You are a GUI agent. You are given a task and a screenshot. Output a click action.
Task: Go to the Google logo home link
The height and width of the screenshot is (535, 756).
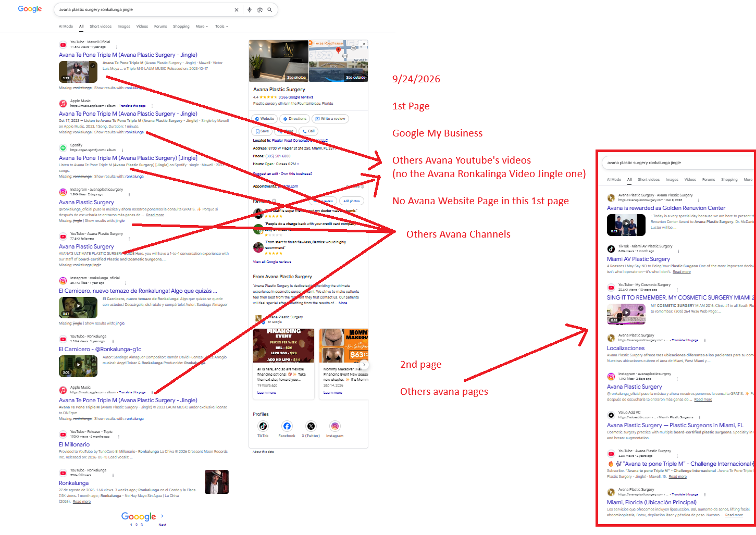click(30, 9)
